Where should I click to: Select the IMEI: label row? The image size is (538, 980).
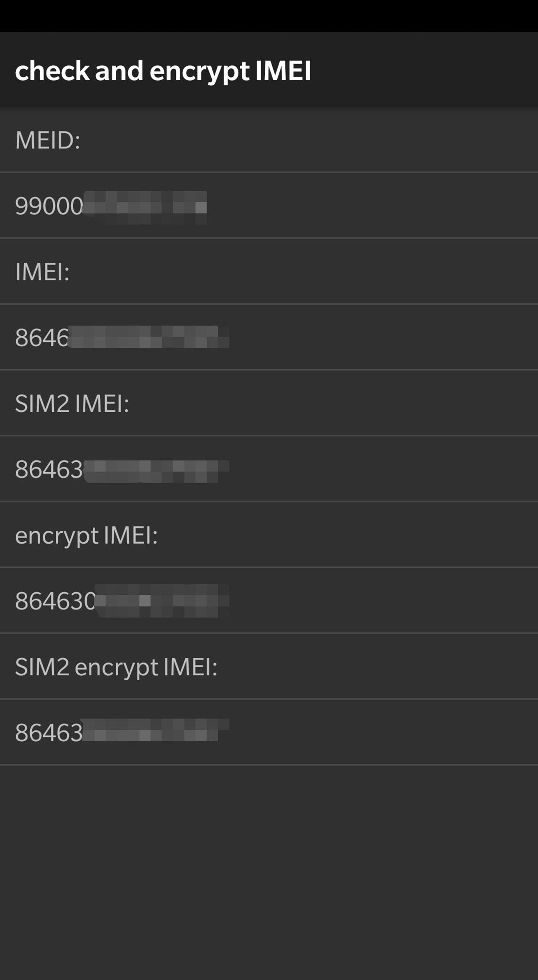[x=269, y=272]
